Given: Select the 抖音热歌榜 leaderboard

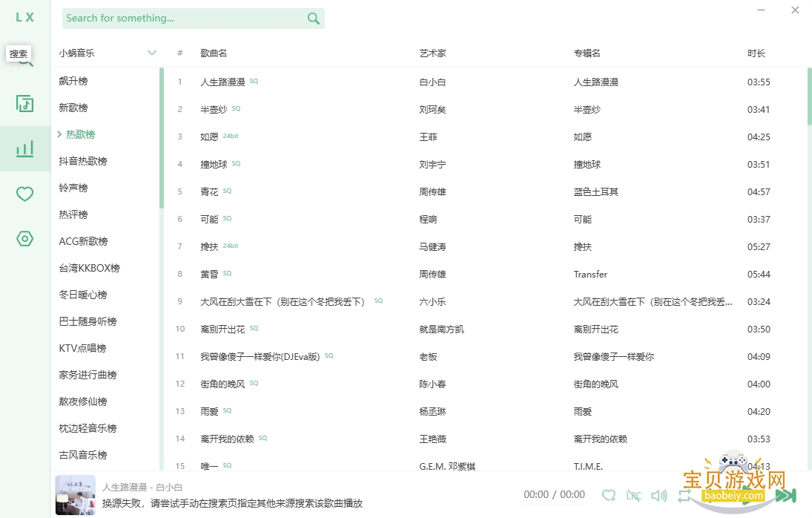Looking at the screenshot, I should (x=83, y=161).
